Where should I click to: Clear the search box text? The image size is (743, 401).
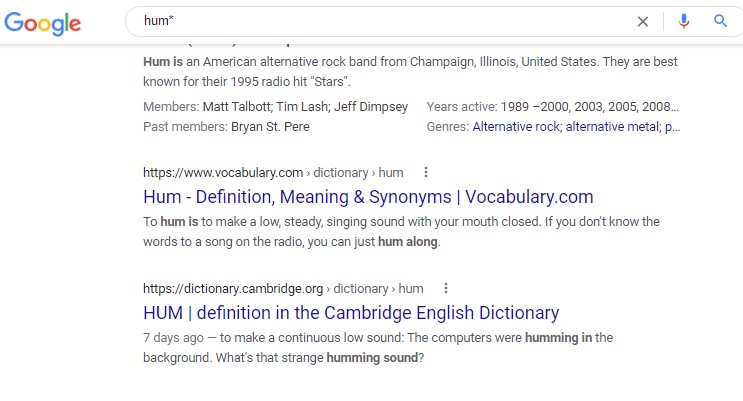[x=643, y=21]
